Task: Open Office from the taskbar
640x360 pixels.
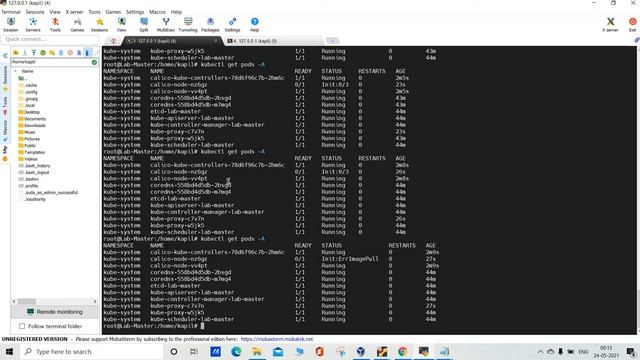Action: coord(320,351)
